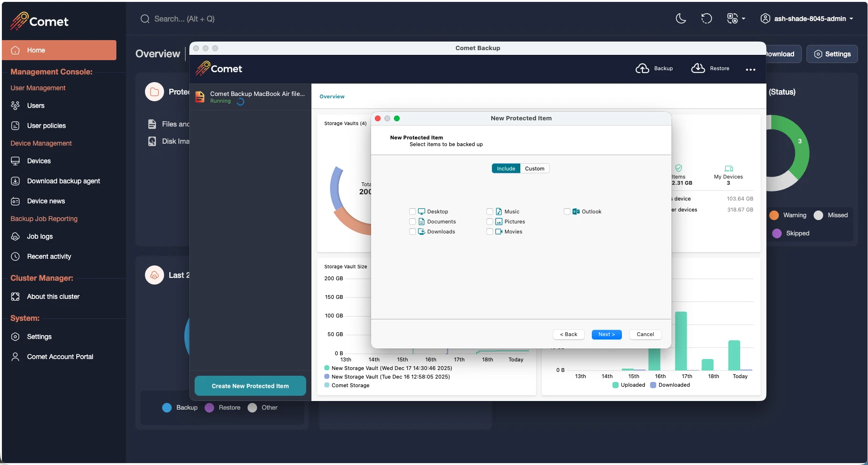
Task: Expand the ash-shade-8045-admin account dropdown
Action: (806, 19)
